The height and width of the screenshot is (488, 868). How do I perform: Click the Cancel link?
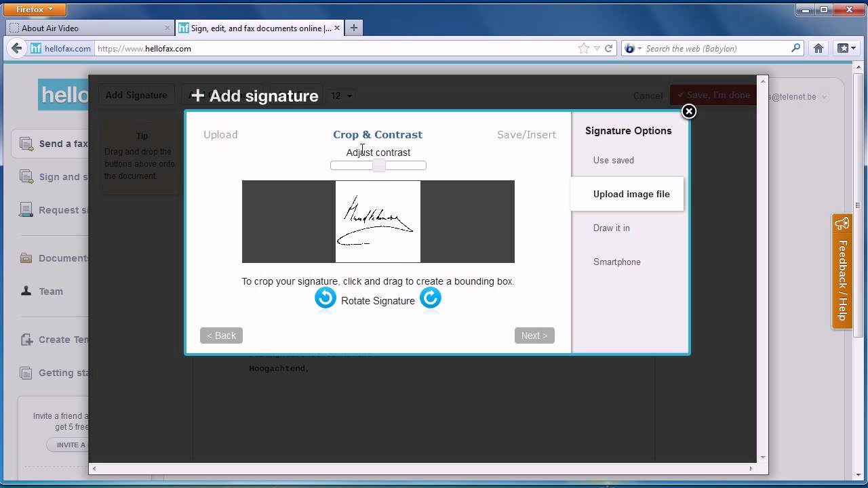click(x=648, y=96)
